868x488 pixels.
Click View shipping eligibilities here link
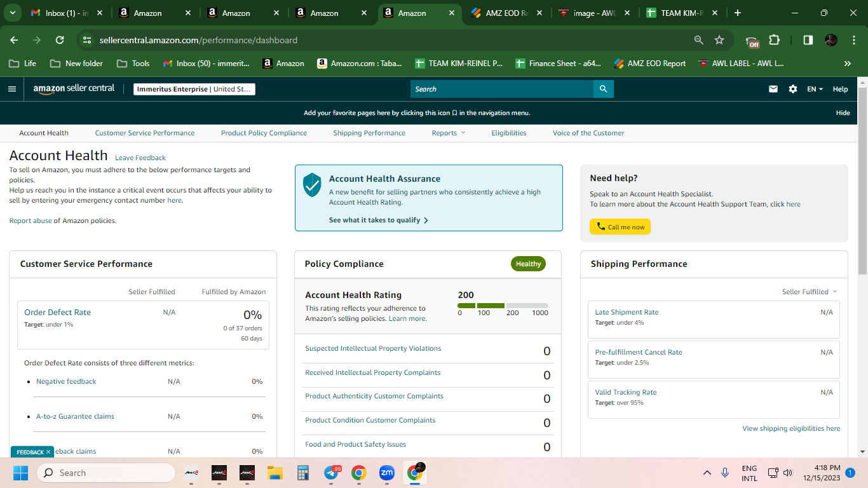coord(791,428)
